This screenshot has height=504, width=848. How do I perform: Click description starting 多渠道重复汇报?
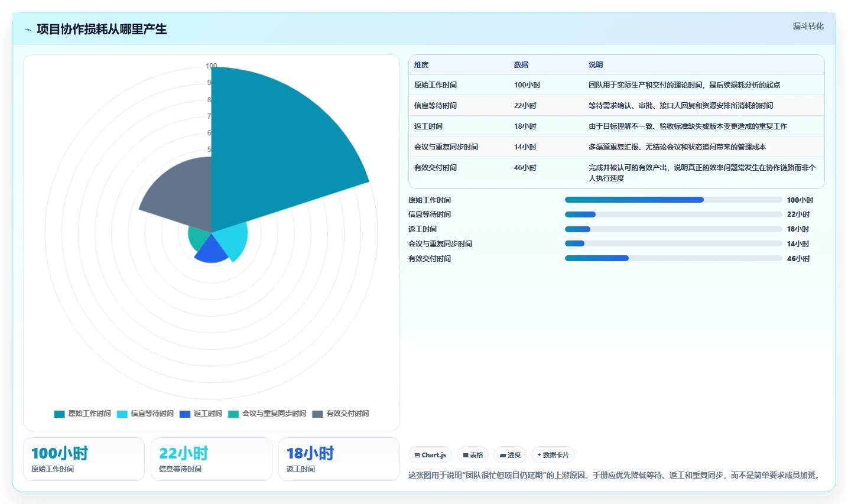point(677,147)
